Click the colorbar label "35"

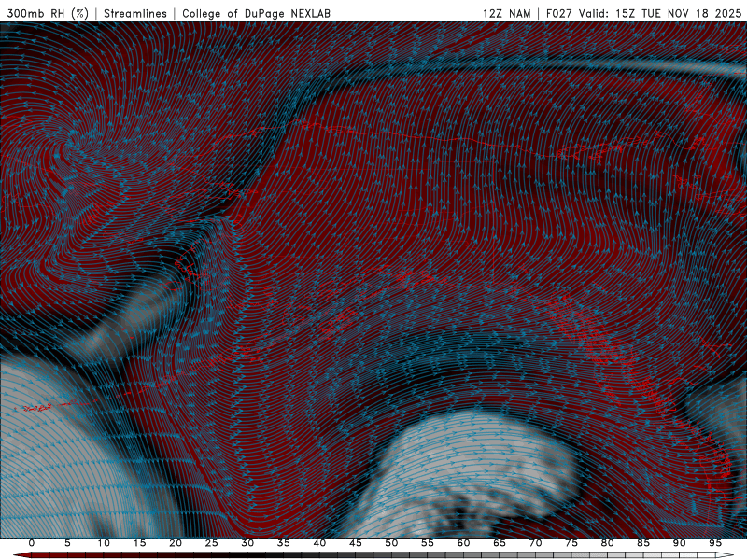click(284, 543)
